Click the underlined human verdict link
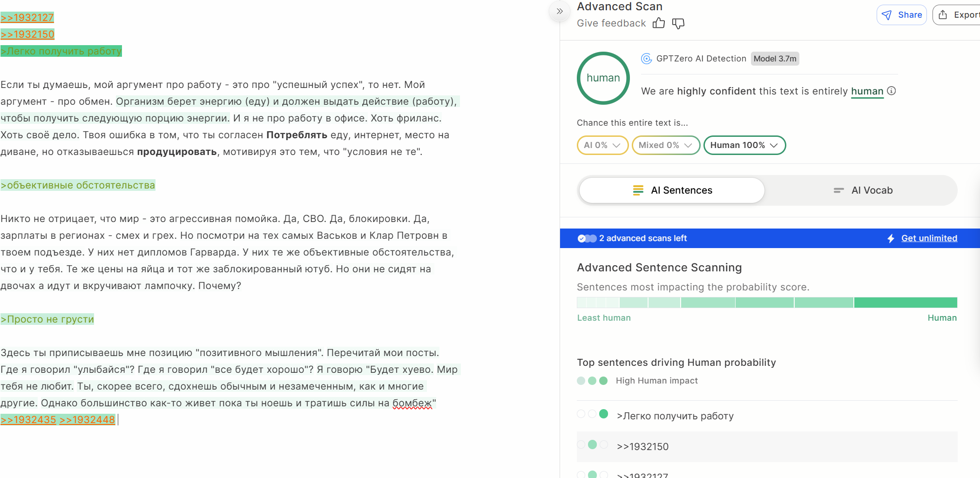Image resolution: width=980 pixels, height=478 pixels. point(867,91)
